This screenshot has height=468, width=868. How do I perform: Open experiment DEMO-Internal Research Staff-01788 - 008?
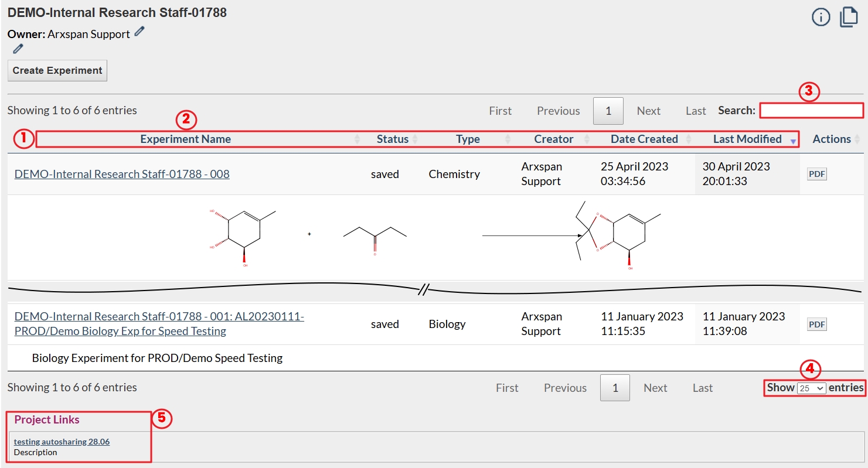pyautogui.click(x=122, y=174)
